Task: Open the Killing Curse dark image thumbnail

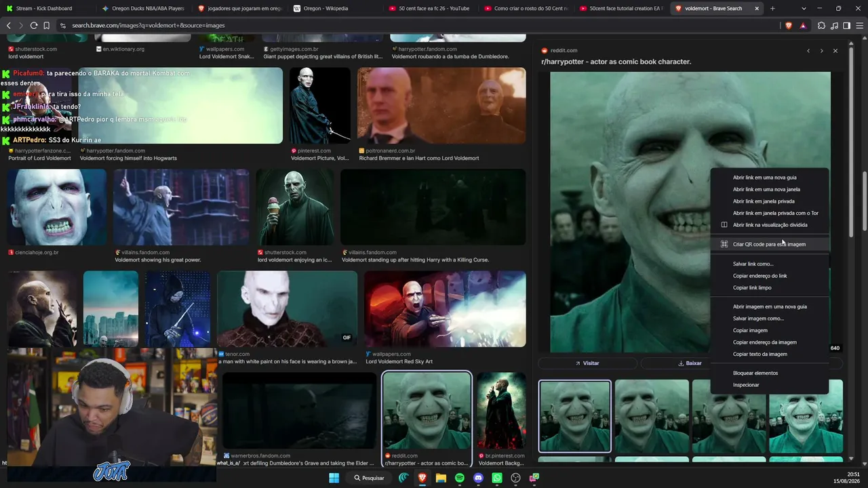Action: point(433,207)
